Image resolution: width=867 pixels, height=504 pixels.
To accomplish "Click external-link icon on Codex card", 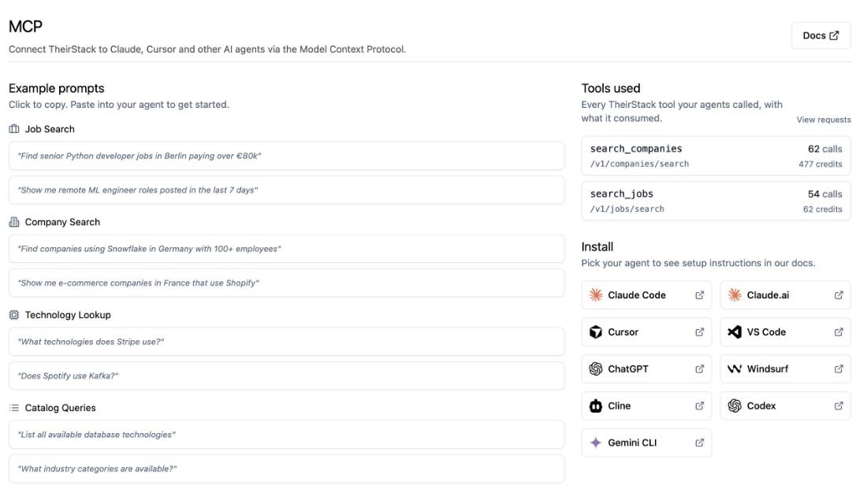I will [839, 406].
